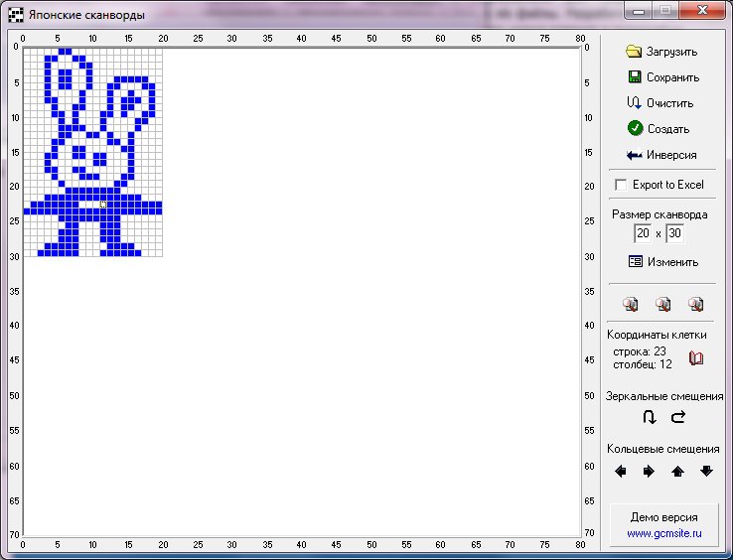The height and width of the screenshot is (560, 733).
Task: Click the last of three document icons
Action: click(695, 304)
